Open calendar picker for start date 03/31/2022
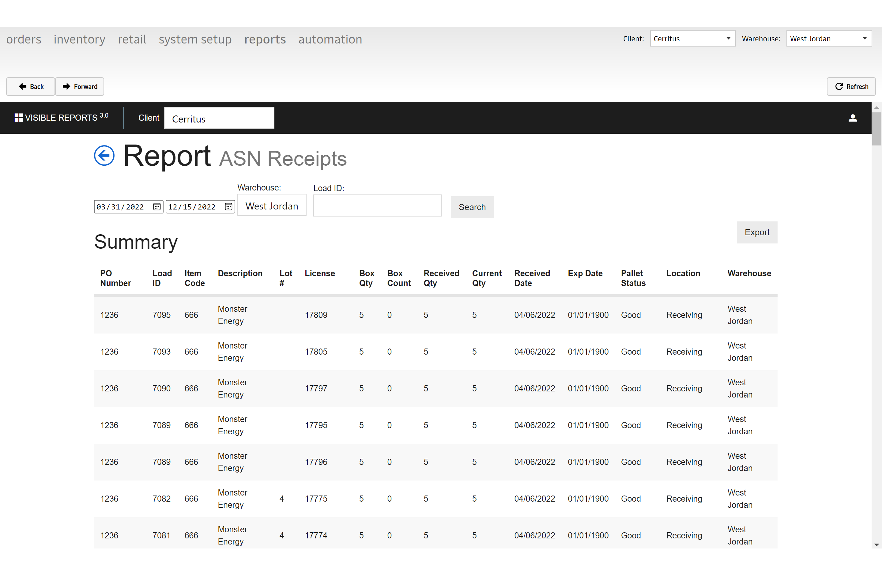 [x=157, y=207]
